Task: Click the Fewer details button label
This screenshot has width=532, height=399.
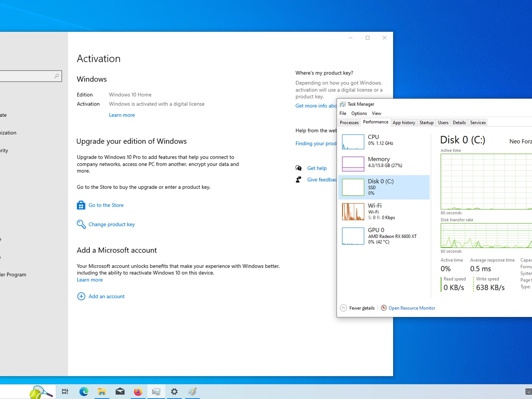Action: pos(362,308)
